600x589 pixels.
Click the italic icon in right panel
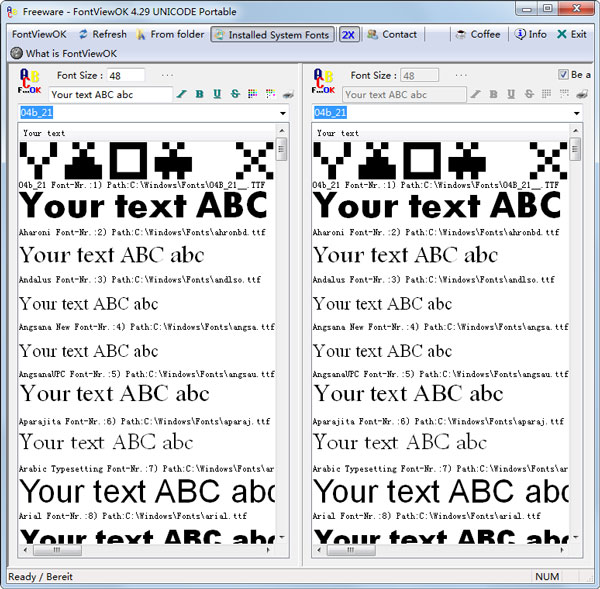tap(476, 94)
